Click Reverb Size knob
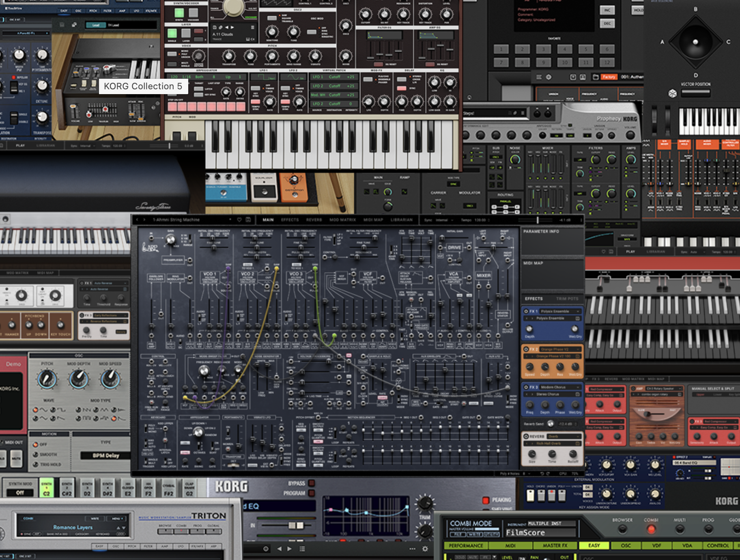 click(532, 454)
